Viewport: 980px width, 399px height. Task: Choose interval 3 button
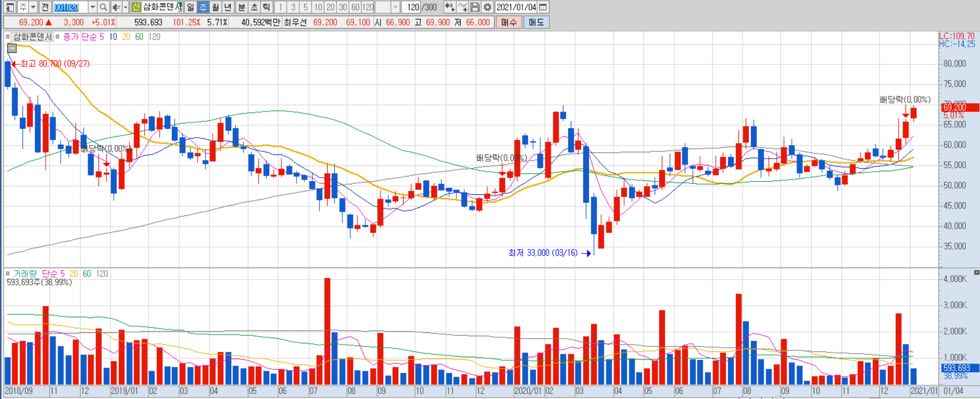tap(293, 7)
